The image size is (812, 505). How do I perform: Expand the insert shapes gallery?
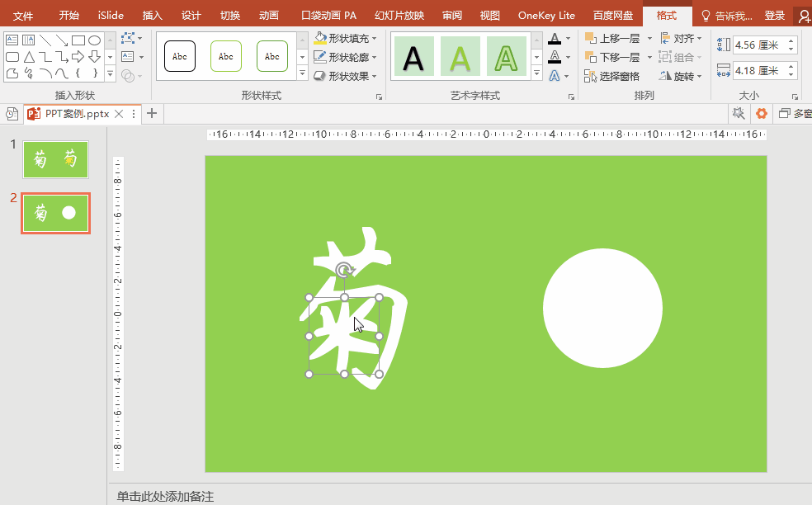coord(110,73)
